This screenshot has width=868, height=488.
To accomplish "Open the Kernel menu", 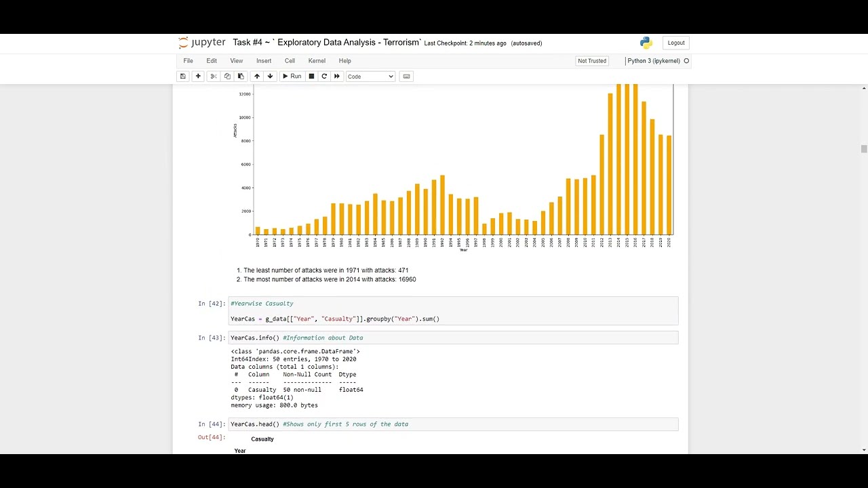I will [317, 61].
